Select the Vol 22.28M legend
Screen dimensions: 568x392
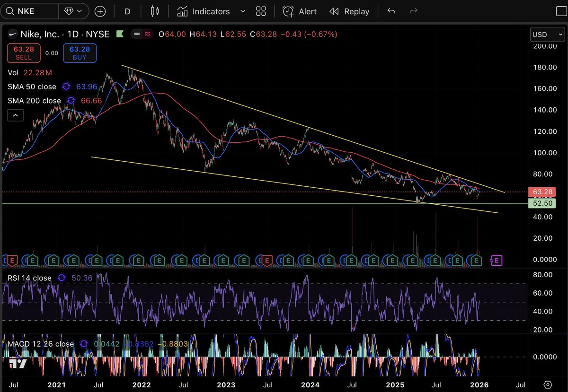click(29, 72)
